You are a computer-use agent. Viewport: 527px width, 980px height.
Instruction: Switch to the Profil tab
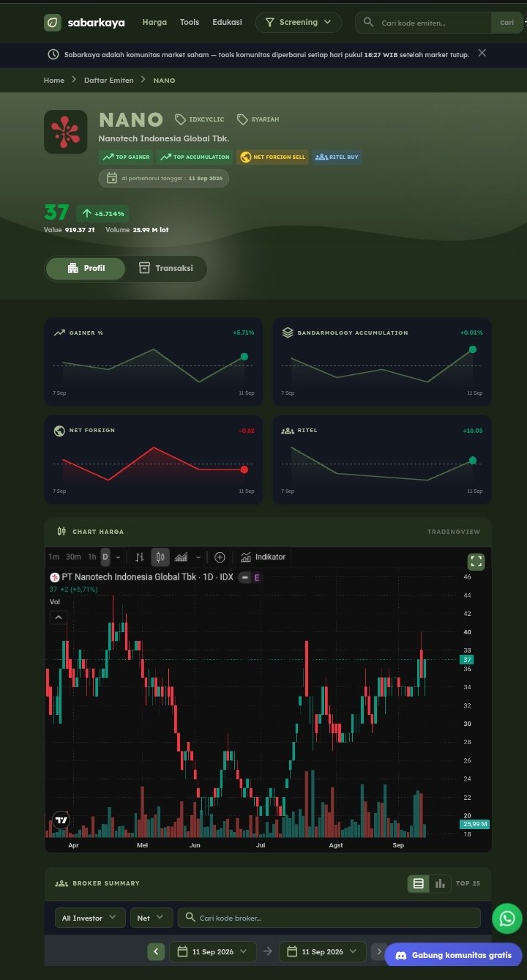[86, 269]
